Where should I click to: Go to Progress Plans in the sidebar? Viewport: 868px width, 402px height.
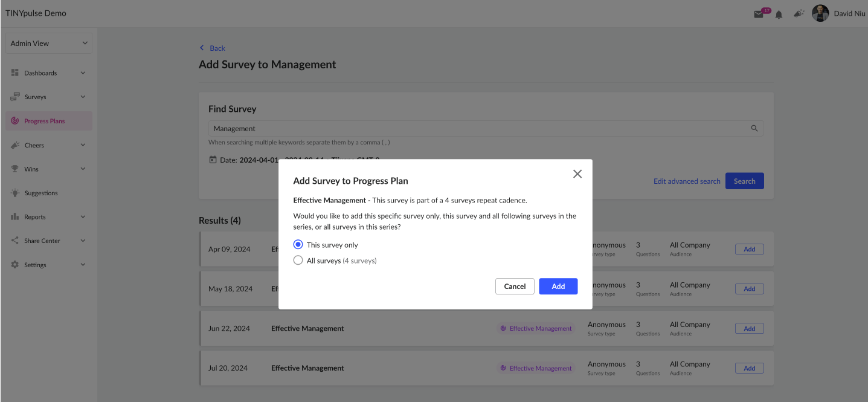49,121
